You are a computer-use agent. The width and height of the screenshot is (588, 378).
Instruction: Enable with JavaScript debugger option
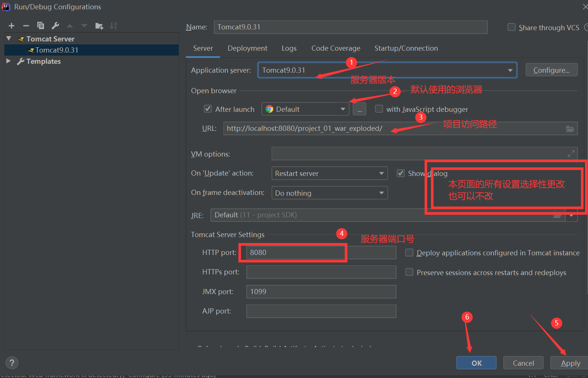pos(379,109)
